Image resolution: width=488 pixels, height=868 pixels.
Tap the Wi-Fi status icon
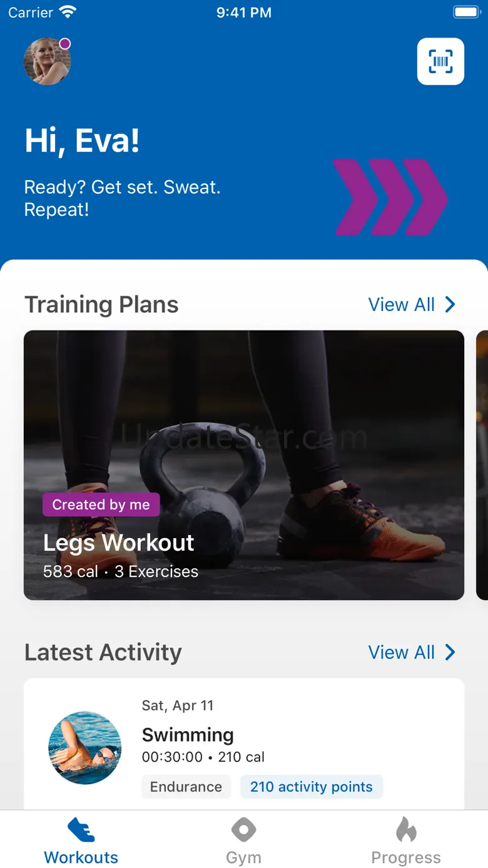68,12
